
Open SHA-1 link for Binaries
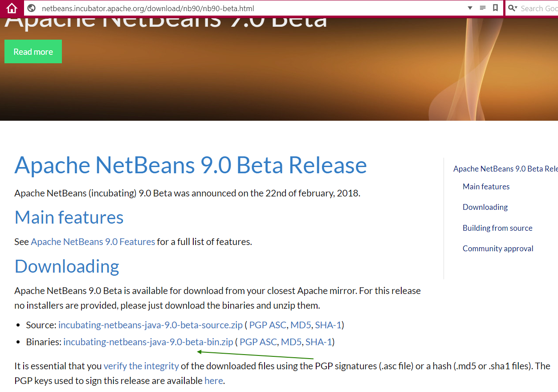click(x=319, y=342)
